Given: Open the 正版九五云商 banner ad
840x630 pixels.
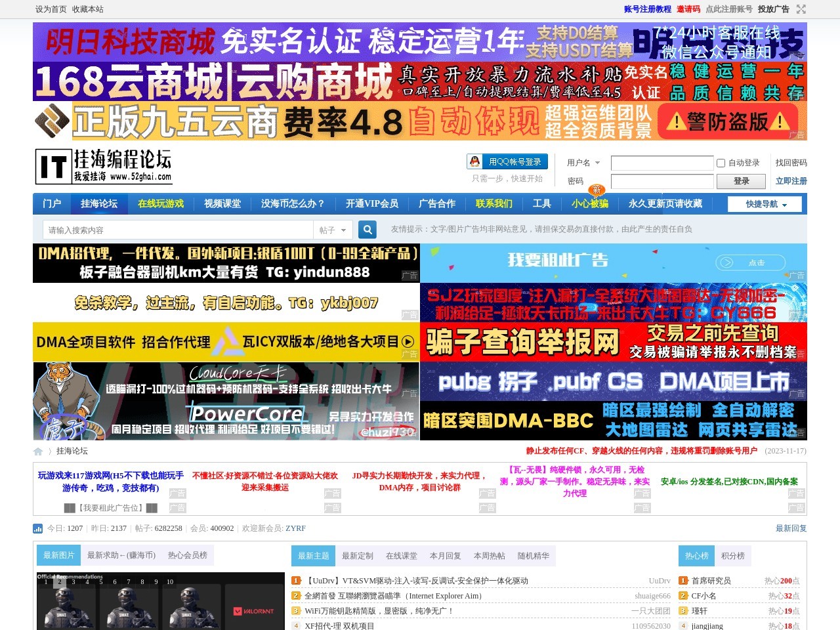Looking at the screenshot, I should click(420, 121).
